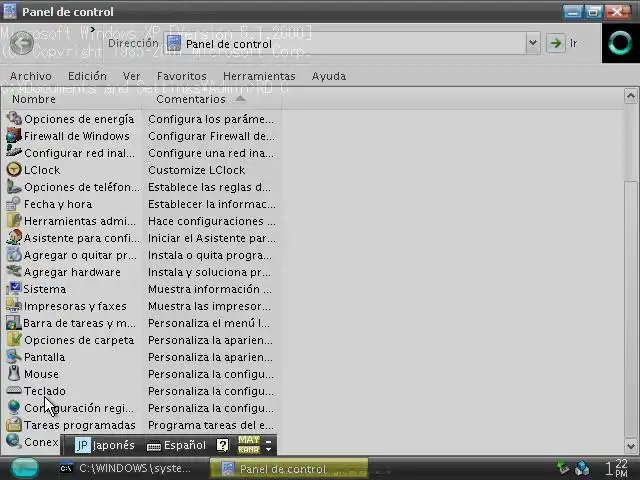Select the comment 'Configurar Firewall de...'
Viewport: 640px width, 480px height.
(x=211, y=136)
